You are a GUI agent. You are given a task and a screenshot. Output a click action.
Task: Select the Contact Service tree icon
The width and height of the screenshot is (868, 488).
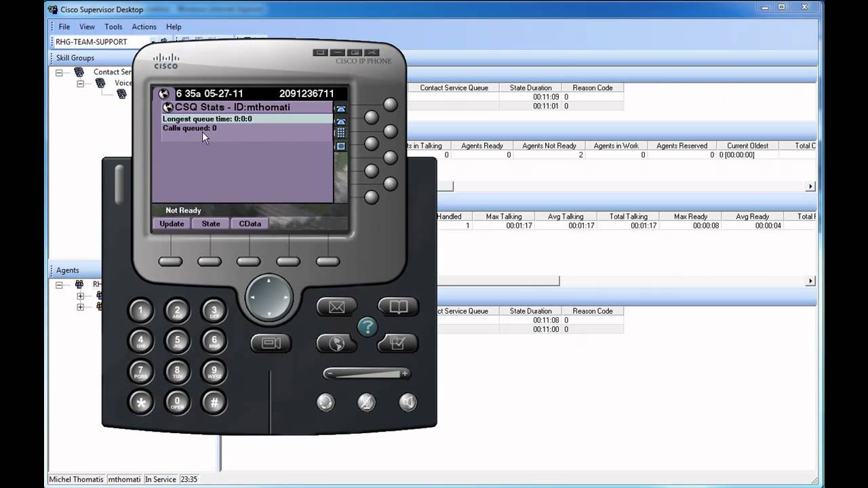79,72
